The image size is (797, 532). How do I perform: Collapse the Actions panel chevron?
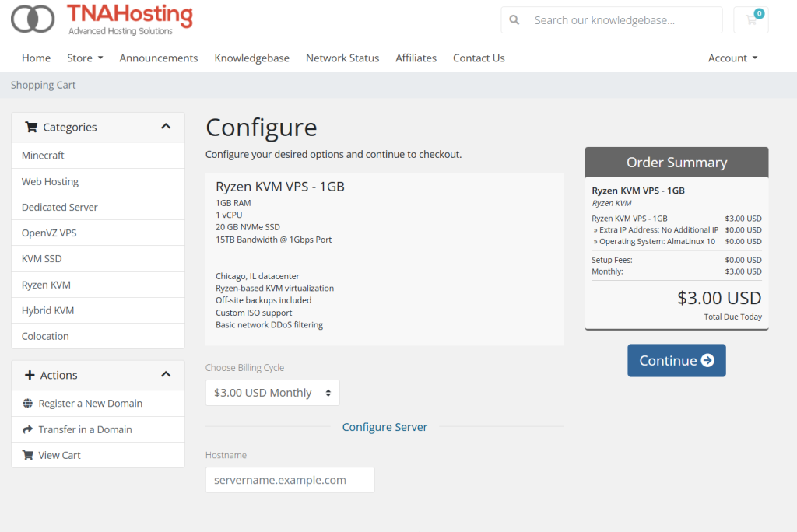pyautogui.click(x=166, y=375)
